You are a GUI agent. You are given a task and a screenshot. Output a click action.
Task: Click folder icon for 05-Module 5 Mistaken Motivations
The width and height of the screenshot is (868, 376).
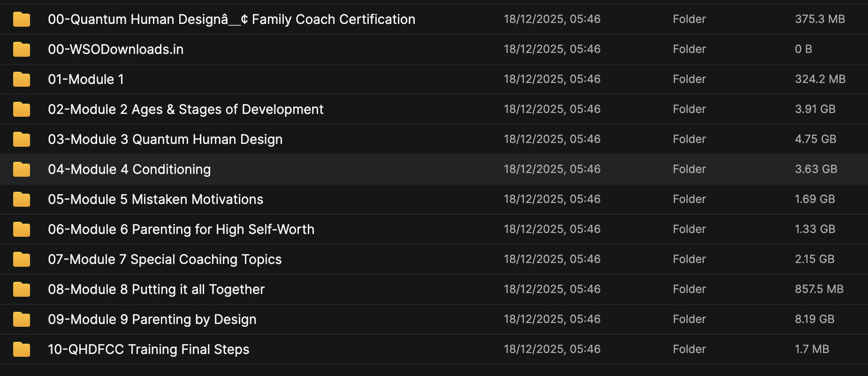(22, 199)
